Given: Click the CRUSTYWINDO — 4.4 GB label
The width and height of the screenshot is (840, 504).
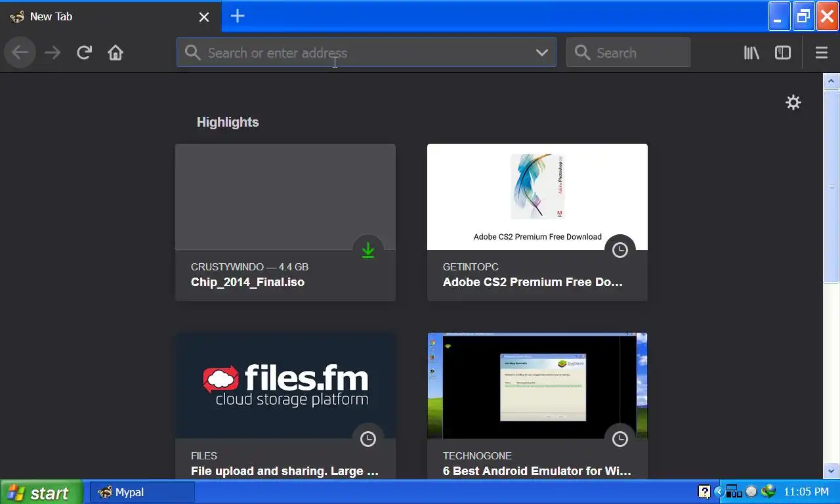Looking at the screenshot, I should pyautogui.click(x=249, y=267).
